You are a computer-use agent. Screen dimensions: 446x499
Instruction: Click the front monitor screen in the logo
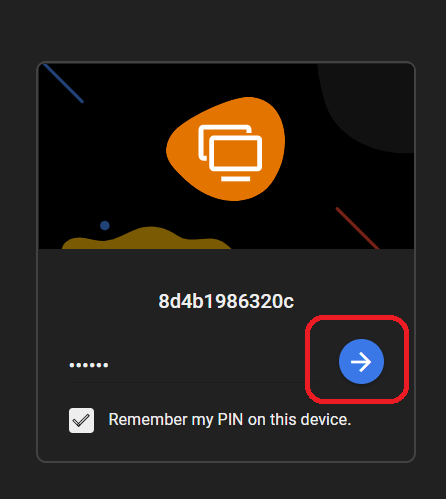click(236, 154)
